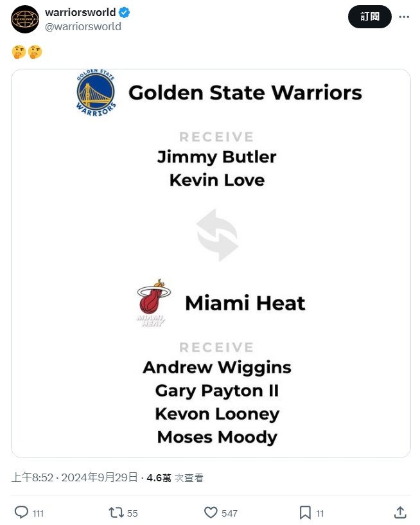Click the 111 replies count
The image size is (420, 525).
coord(38,513)
